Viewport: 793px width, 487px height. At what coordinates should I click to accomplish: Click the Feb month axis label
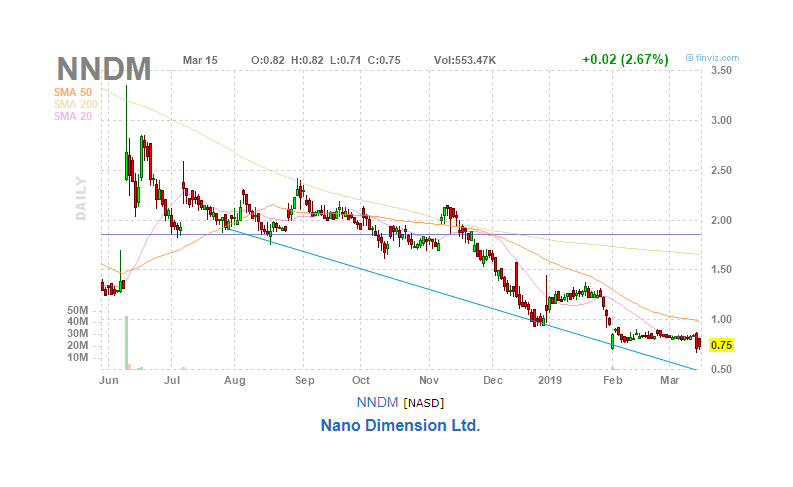pyautogui.click(x=612, y=380)
